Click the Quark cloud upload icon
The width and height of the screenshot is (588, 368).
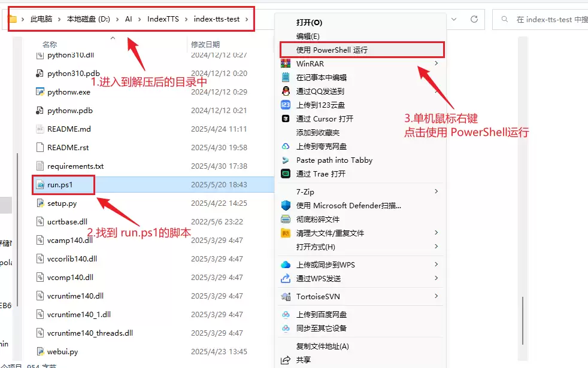coord(286,147)
